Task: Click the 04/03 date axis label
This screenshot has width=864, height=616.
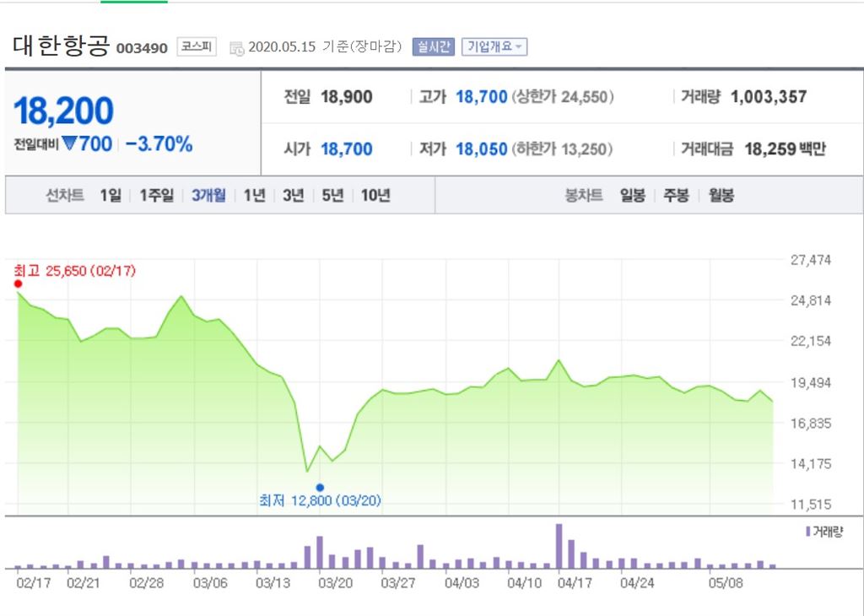Action: pyautogui.click(x=462, y=583)
